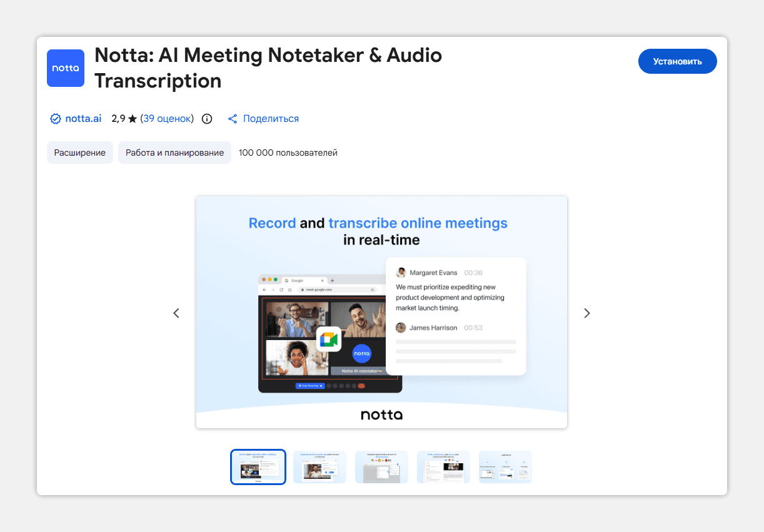Select the first screenshot thumbnail

point(258,467)
